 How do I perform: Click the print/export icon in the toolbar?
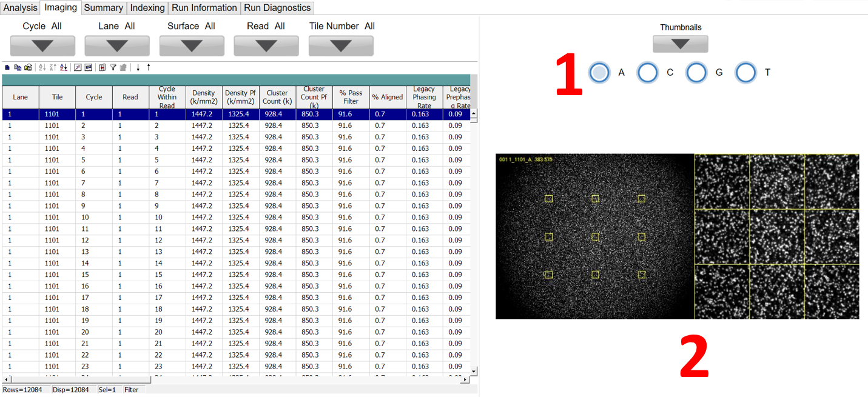click(28, 67)
